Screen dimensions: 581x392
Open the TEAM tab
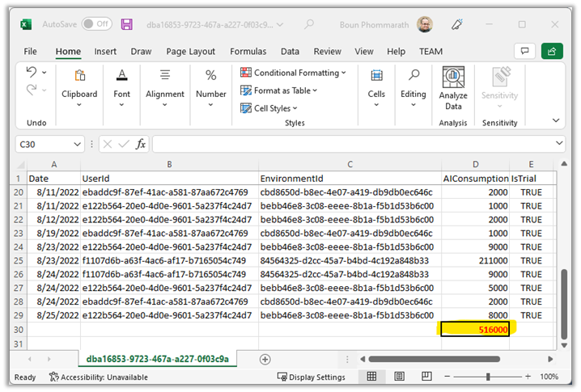point(430,52)
